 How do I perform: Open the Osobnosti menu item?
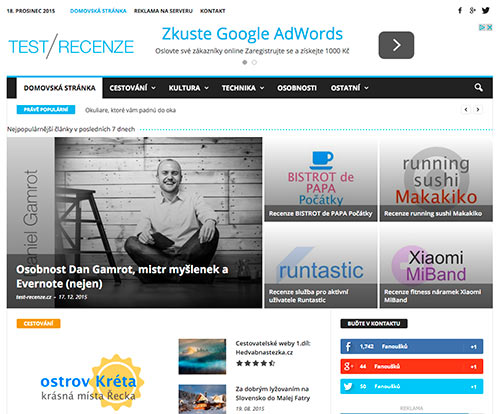tap(297, 88)
